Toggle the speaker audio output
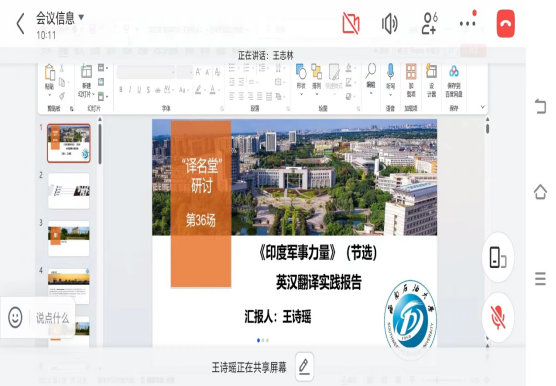 coord(389,24)
